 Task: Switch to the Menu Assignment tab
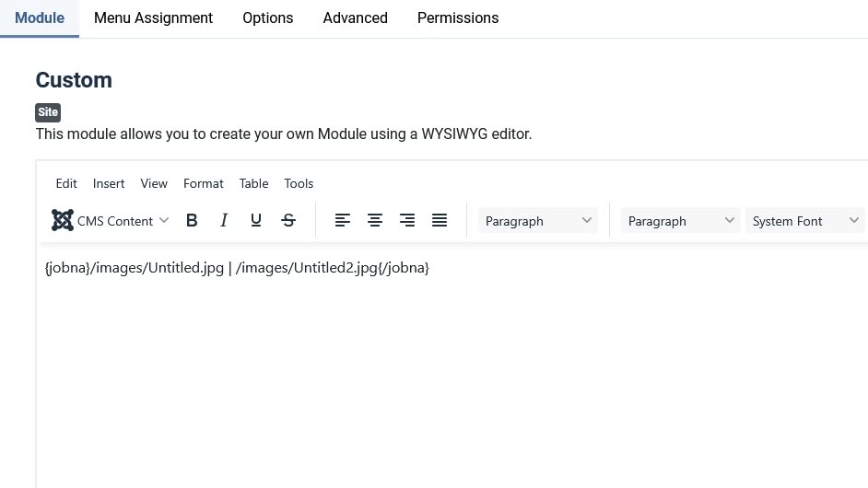pos(153,18)
